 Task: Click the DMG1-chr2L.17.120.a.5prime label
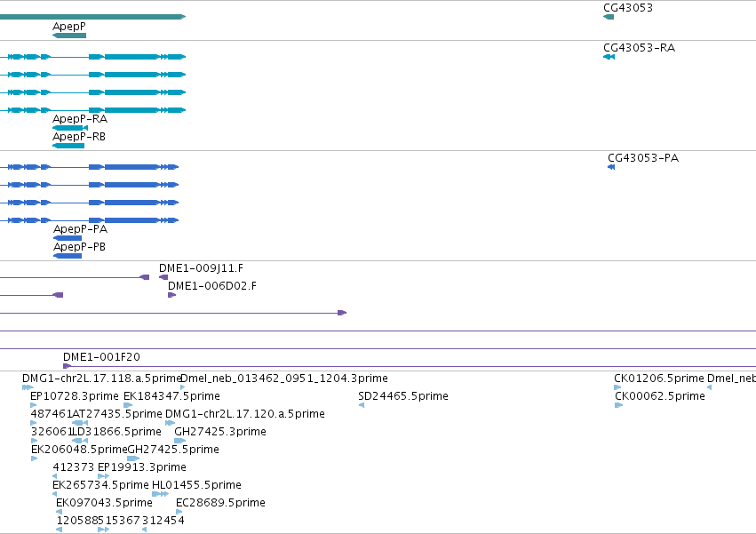(245, 414)
